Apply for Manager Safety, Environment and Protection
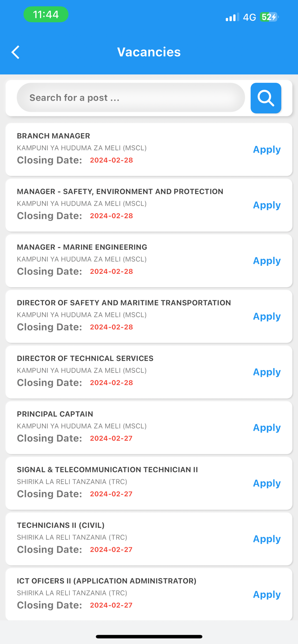Image resolution: width=298 pixels, height=644 pixels. [x=267, y=205]
